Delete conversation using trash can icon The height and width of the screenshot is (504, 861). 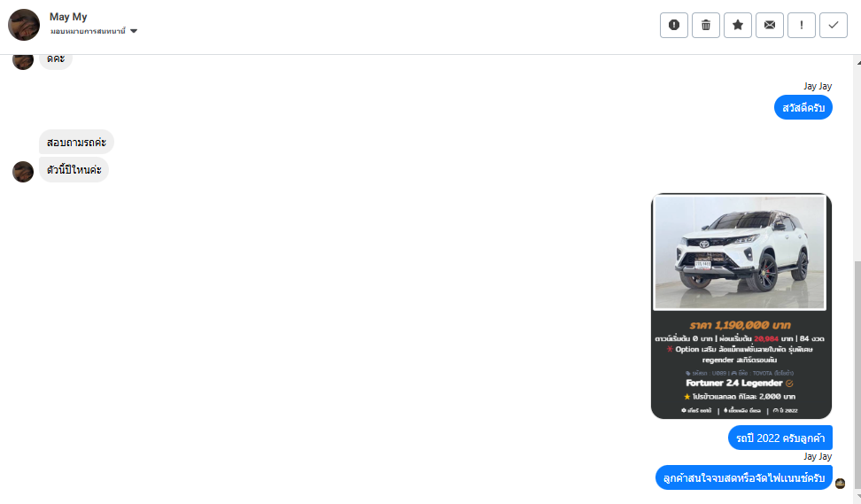(706, 25)
